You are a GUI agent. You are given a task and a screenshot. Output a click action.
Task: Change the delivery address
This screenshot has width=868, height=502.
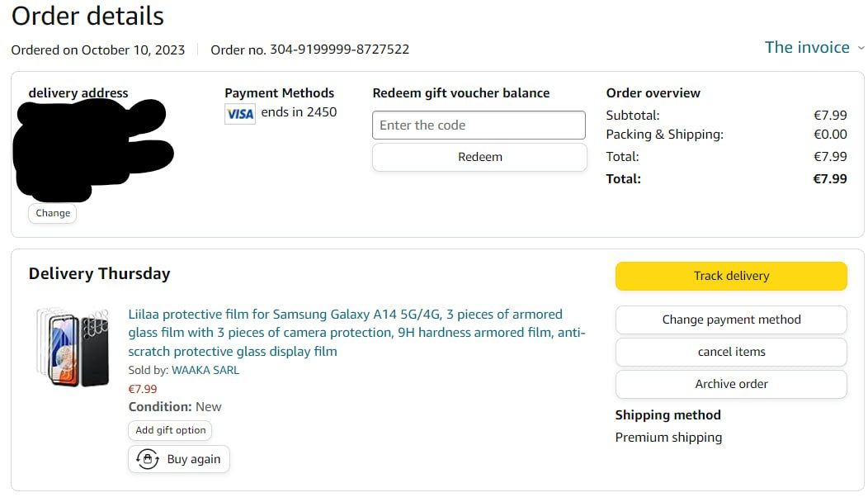(53, 213)
